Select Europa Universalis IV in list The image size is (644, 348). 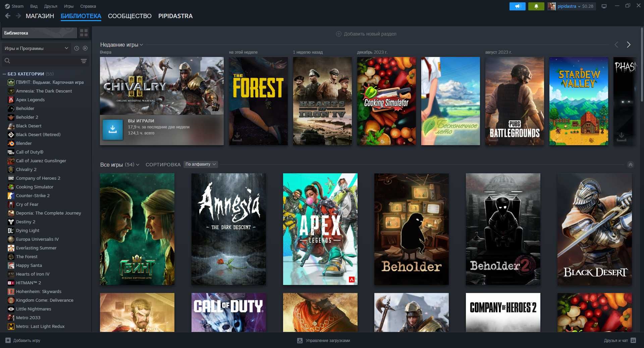37,239
